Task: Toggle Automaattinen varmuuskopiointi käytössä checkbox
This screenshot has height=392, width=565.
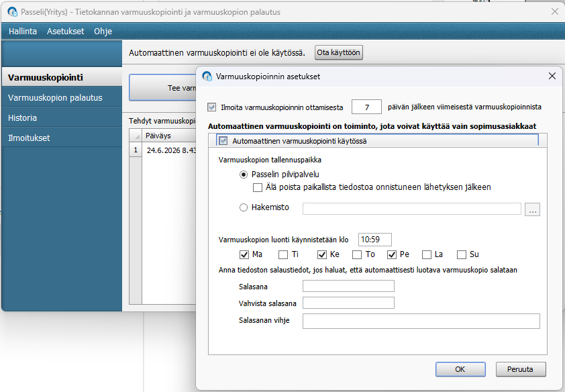Action: (223, 141)
